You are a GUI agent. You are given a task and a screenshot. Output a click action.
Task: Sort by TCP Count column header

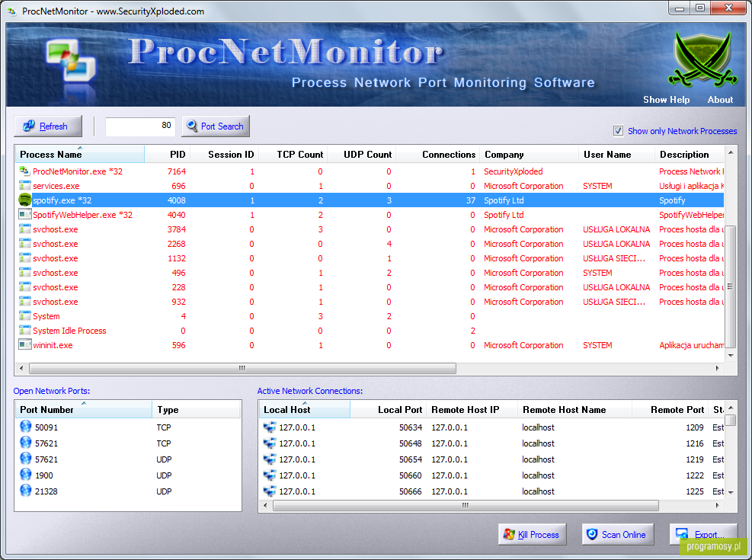tap(293, 155)
